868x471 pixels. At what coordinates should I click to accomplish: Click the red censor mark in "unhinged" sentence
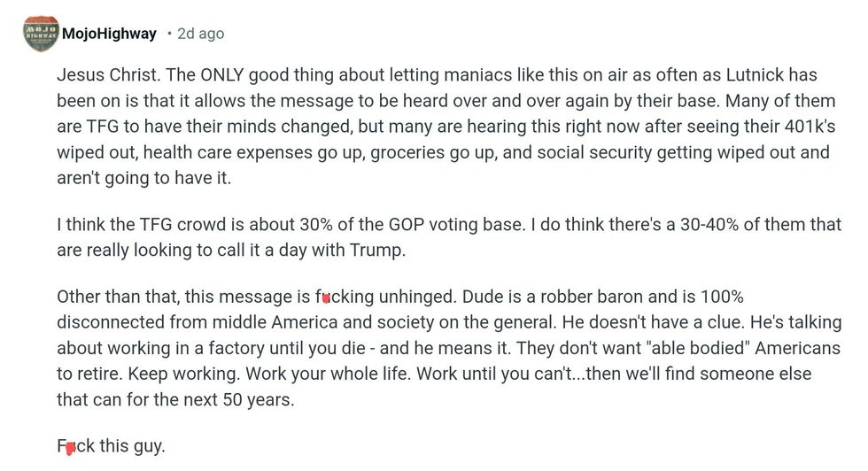click(327, 297)
